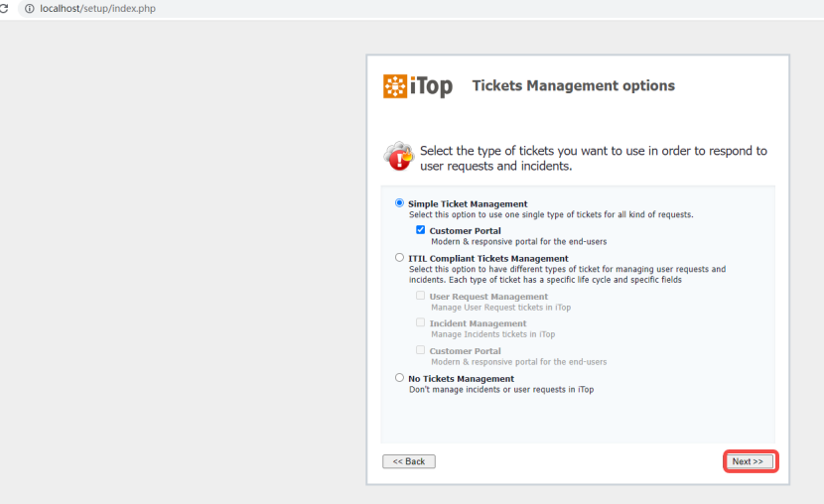The width and height of the screenshot is (824, 504).
Task: Select ITIL Compliant Tickets Management option
Action: [399, 257]
